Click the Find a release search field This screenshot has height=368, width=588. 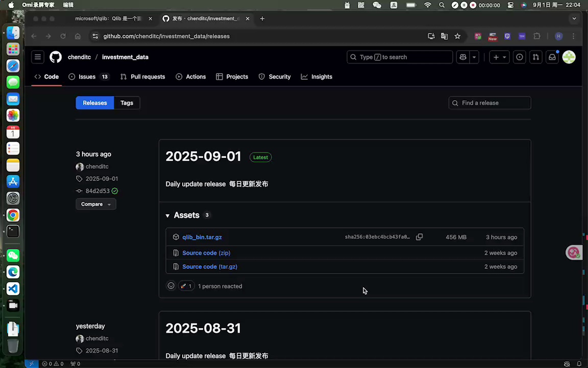(x=489, y=103)
